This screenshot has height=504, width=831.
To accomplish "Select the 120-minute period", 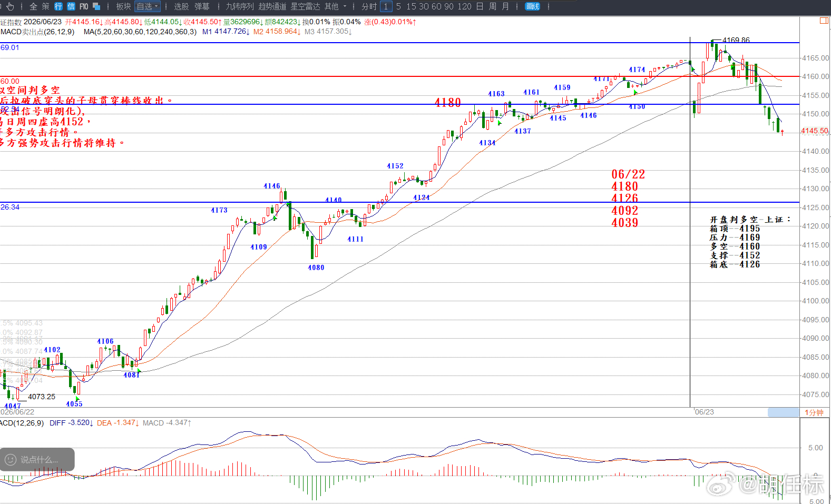I will pyautogui.click(x=464, y=6).
